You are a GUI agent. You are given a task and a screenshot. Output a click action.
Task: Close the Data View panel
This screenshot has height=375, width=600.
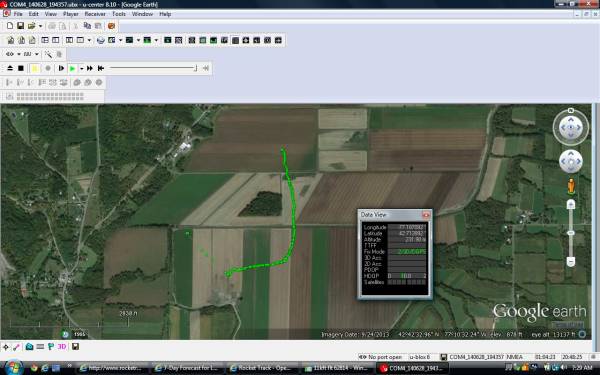point(426,215)
